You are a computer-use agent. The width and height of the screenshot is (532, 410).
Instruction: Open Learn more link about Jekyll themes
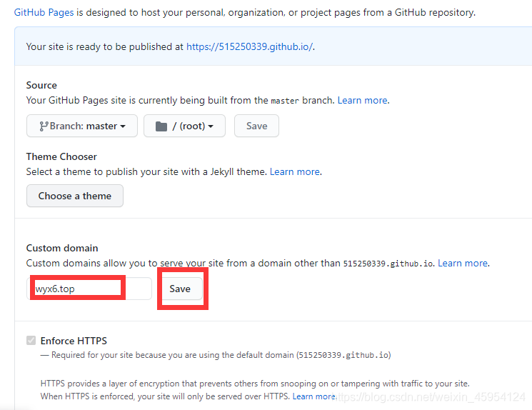click(x=294, y=171)
